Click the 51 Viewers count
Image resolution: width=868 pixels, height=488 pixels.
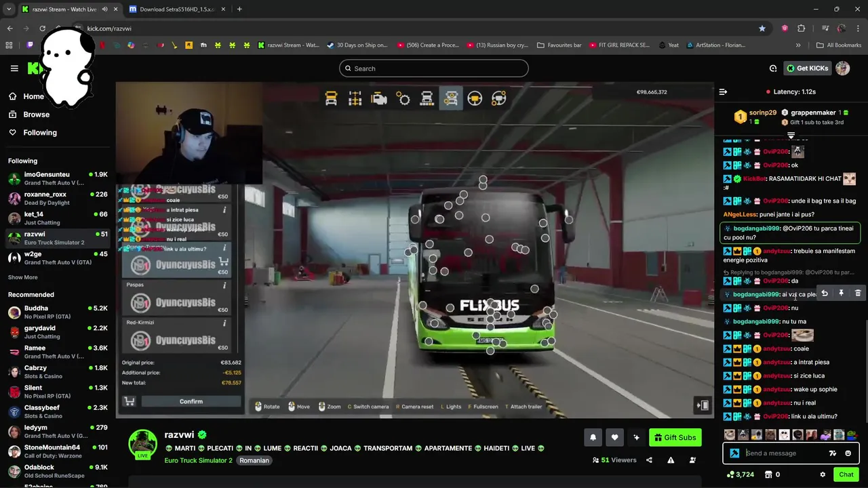[614, 460]
